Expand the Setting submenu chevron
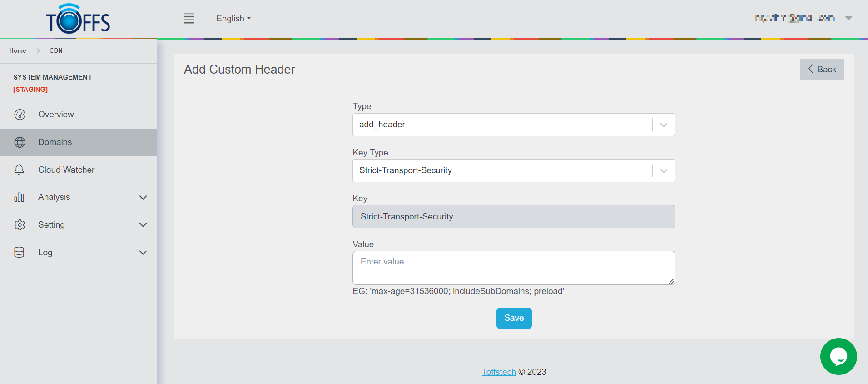This screenshot has width=868, height=384. pos(143,225)
